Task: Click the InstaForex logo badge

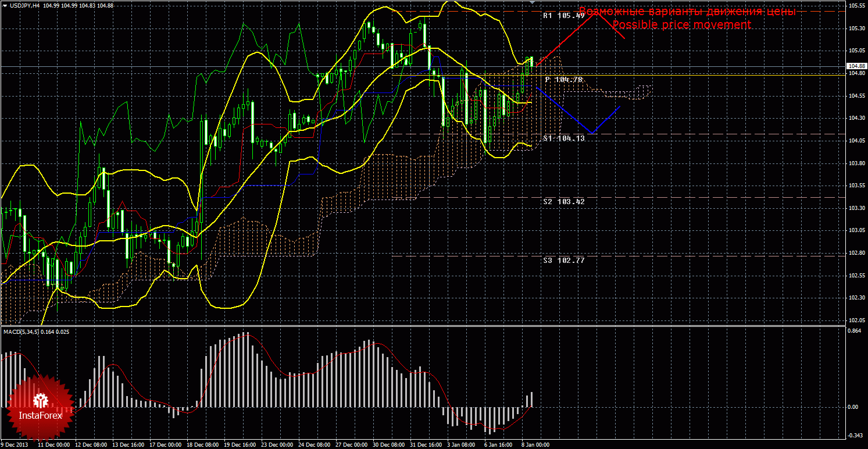Action: 40,408
